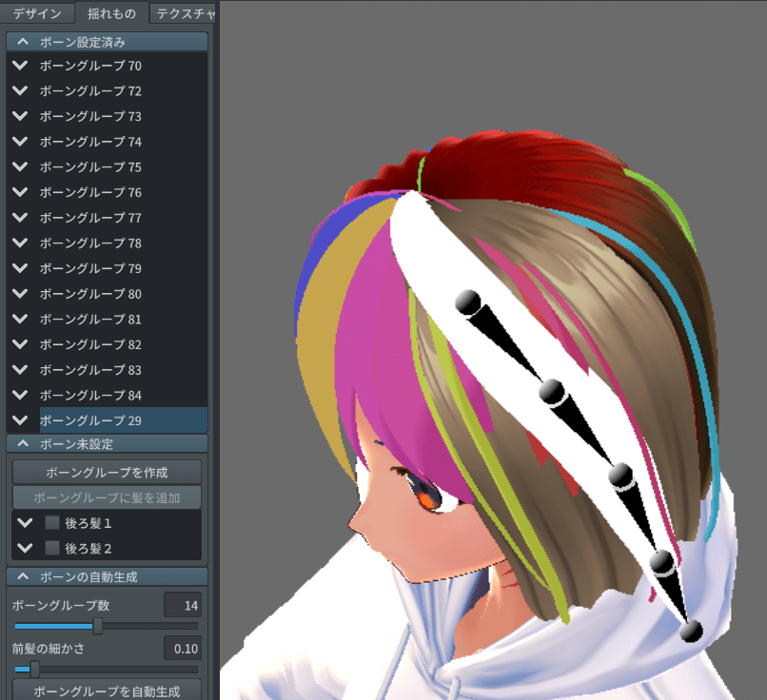Select the 後ろ髪 1 label

(x=88, y=523)
